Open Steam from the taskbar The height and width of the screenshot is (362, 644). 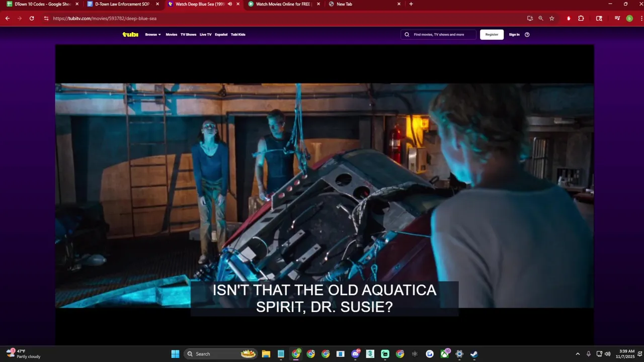[x=474, y=354]
